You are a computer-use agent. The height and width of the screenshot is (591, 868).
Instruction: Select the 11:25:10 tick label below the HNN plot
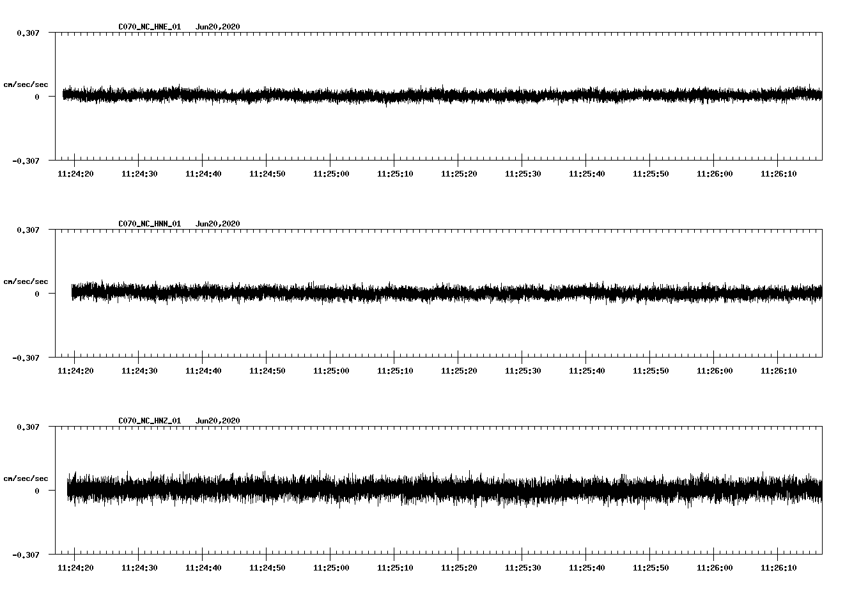click(395, 371)
